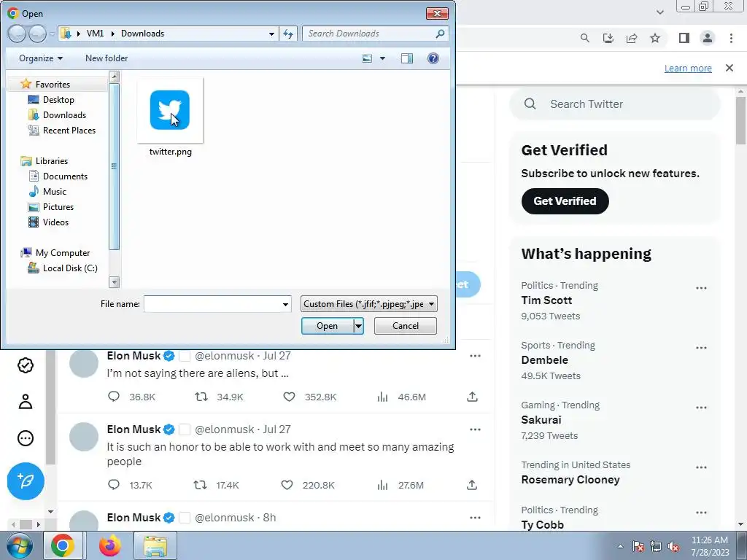Click the reply icon on aliens tweet
747x560 pixels.
114,397
